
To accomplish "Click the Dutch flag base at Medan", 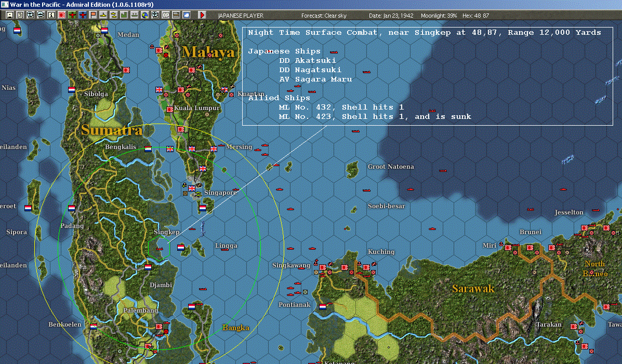I will tap(104, 30).
